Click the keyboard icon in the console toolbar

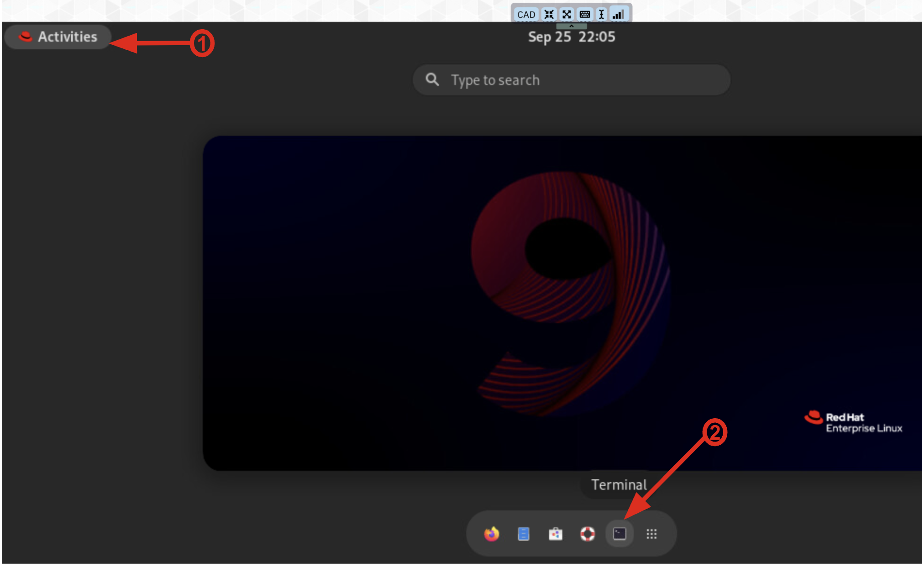coord(585,15)
